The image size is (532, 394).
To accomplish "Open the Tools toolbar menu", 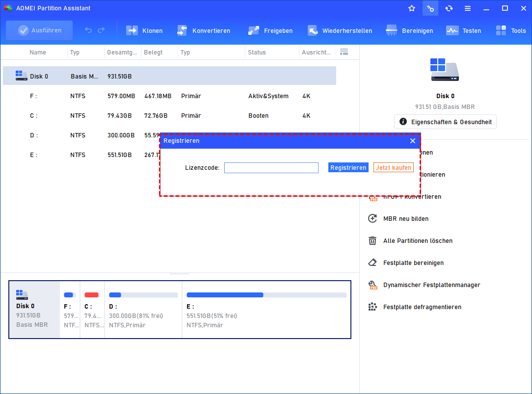I will click(511, 31).
